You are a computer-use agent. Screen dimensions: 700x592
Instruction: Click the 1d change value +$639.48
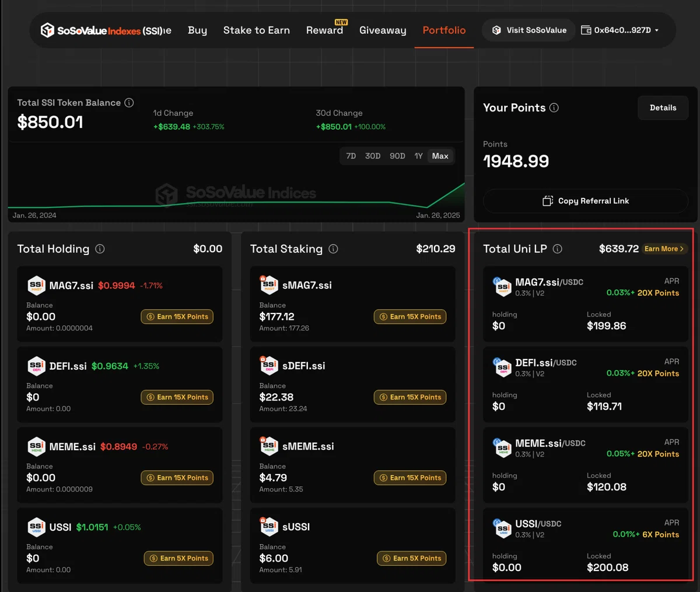[171, 127]
